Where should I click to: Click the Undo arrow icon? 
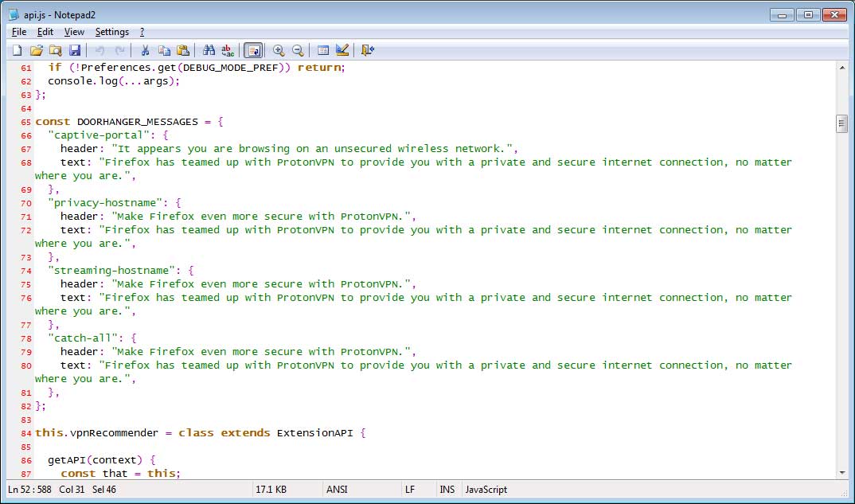[100, 51]
